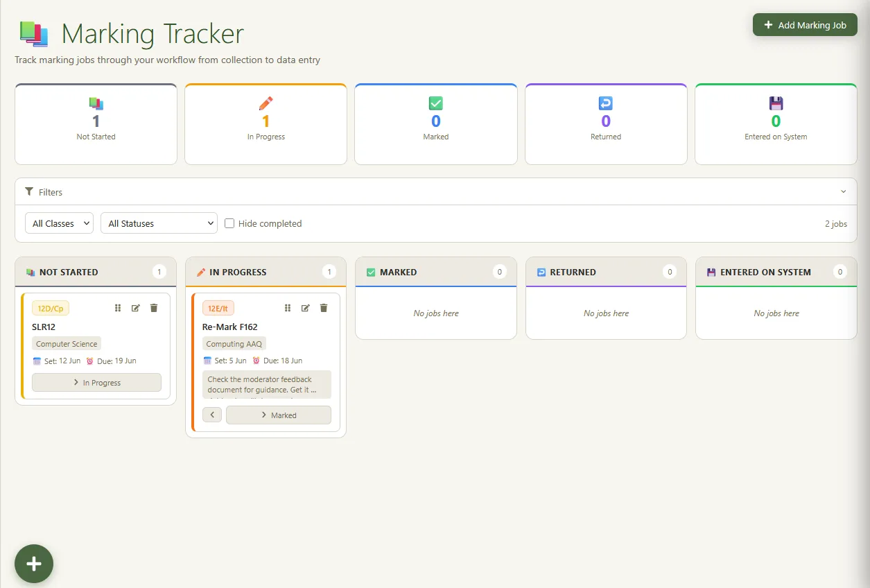
Task: Click the books icon in NOT STARTED column header
Action: (30, 273)
